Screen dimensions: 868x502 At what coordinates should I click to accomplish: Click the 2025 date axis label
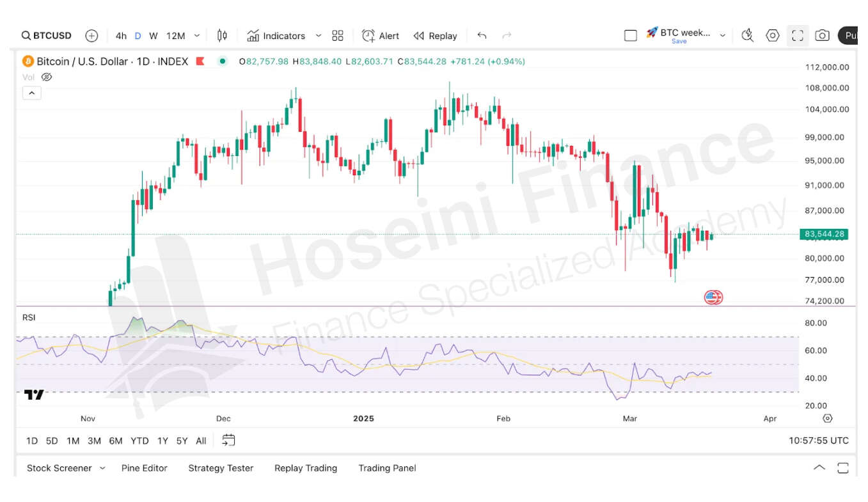(x=363, y=419)
